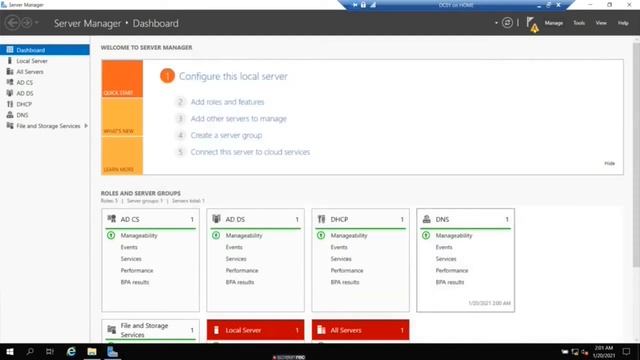The height and width of the screenshot is (360, 640).
Task: Click the DHCP tile header icon
Action: [x=322, y=219]
